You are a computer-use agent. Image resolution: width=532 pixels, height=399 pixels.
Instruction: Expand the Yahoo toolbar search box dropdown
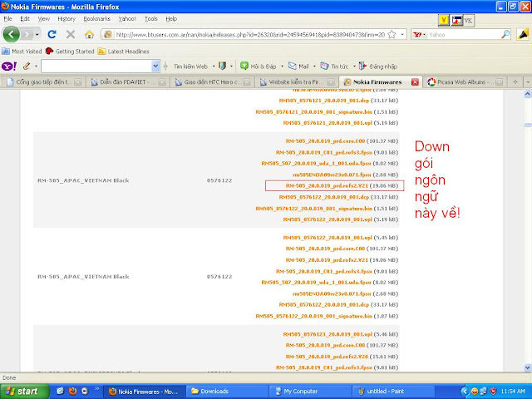[x=155, y=66]
